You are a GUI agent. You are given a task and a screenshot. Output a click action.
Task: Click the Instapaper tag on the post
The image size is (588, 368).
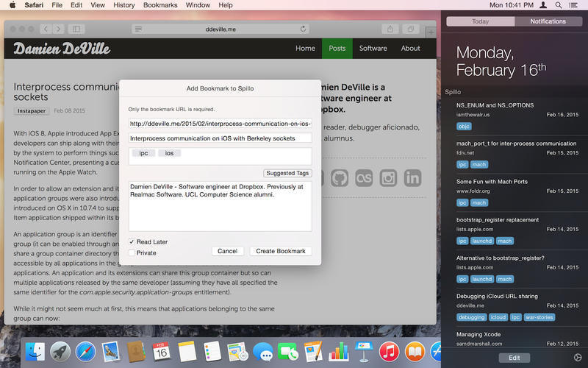pos(32,111)
